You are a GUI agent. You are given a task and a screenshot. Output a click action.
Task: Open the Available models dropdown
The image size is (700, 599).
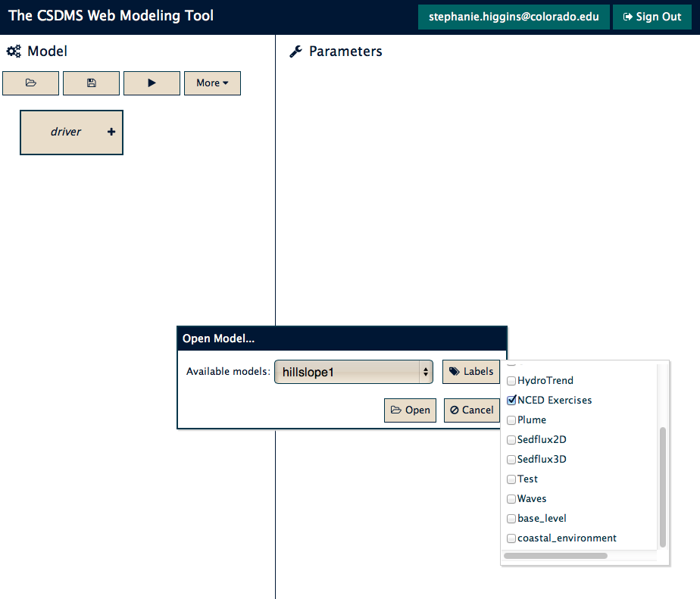pyautogui.click(x=354, y=372)
